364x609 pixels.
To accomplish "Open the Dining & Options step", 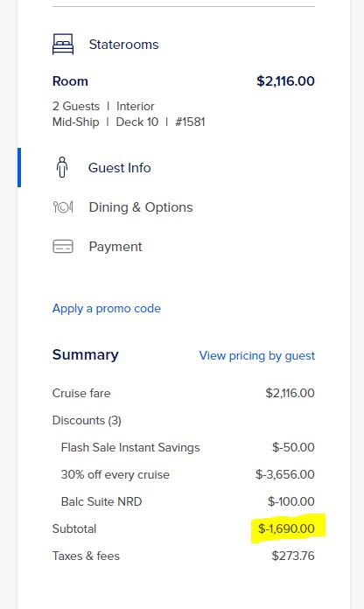I will (141, 207).
